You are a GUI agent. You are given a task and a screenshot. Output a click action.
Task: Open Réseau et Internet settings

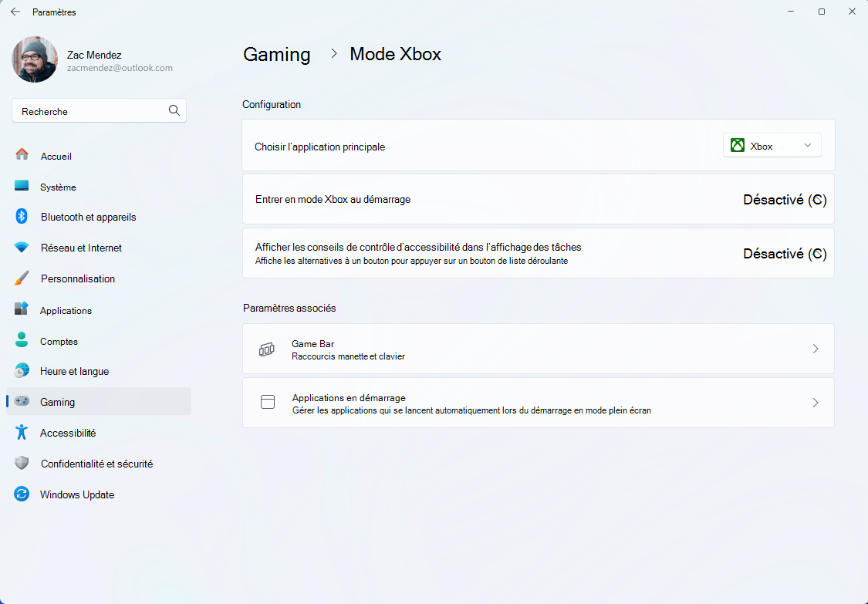[99, 248]
